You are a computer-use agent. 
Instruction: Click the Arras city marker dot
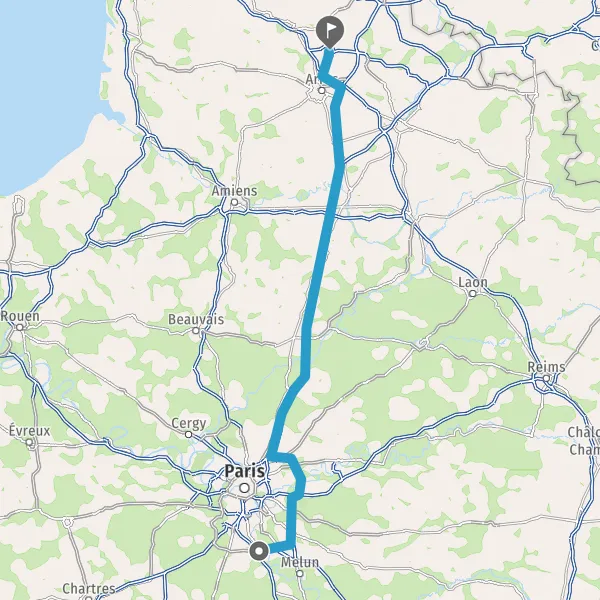322,91
